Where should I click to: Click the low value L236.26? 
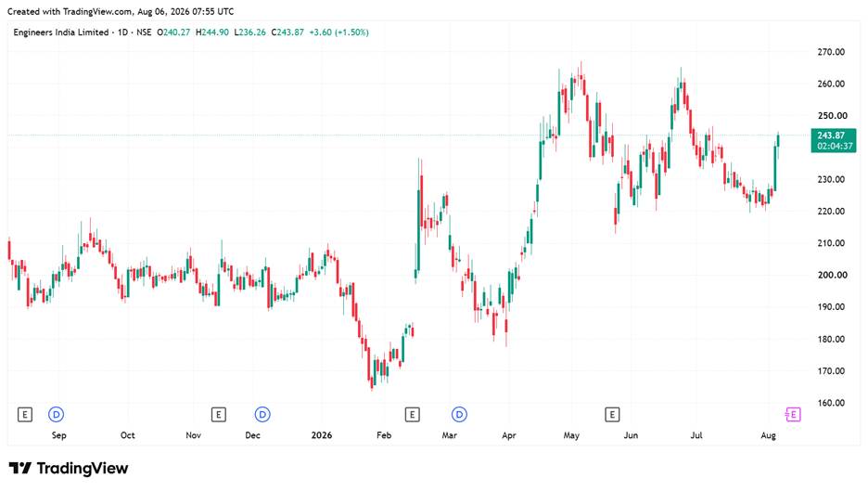tap(249, 32)
